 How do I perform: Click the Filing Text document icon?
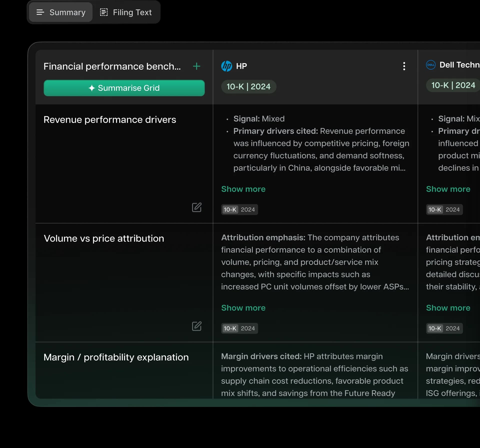click(x=104, y=12)
